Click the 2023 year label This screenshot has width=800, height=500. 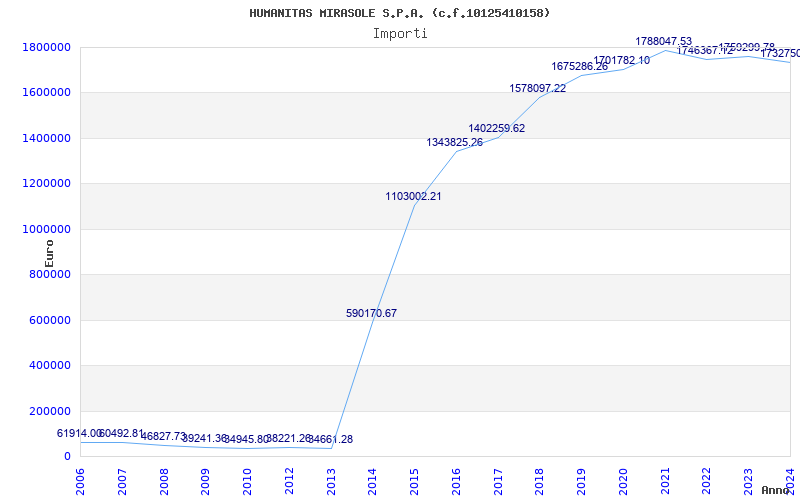coord(749,481)
